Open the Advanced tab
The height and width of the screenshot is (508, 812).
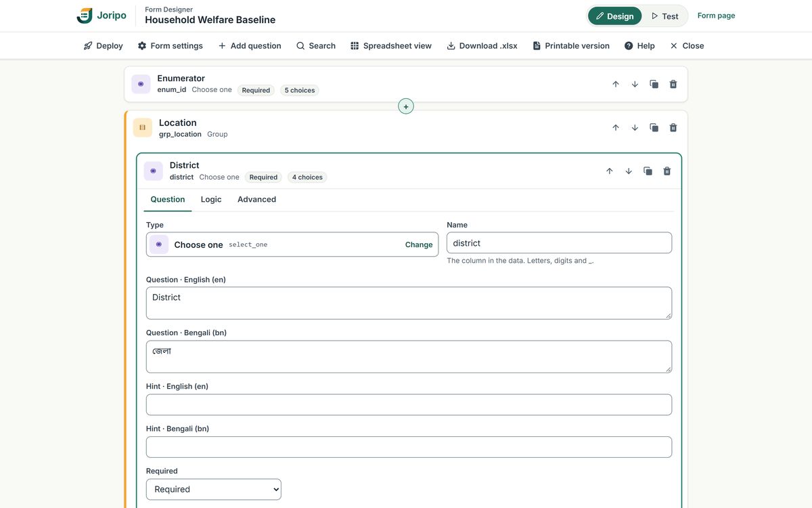click(256, 200)
